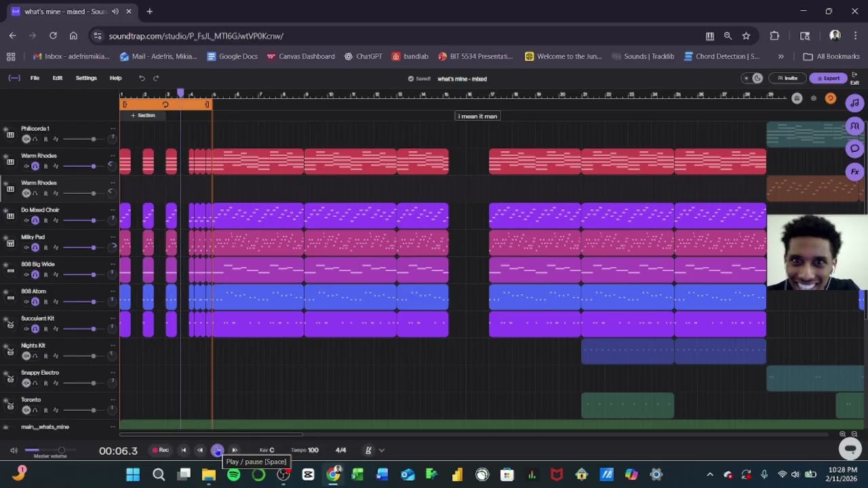Open Nights Kit track options dots
Screen dimensions: 868x488
click(113, 346)
